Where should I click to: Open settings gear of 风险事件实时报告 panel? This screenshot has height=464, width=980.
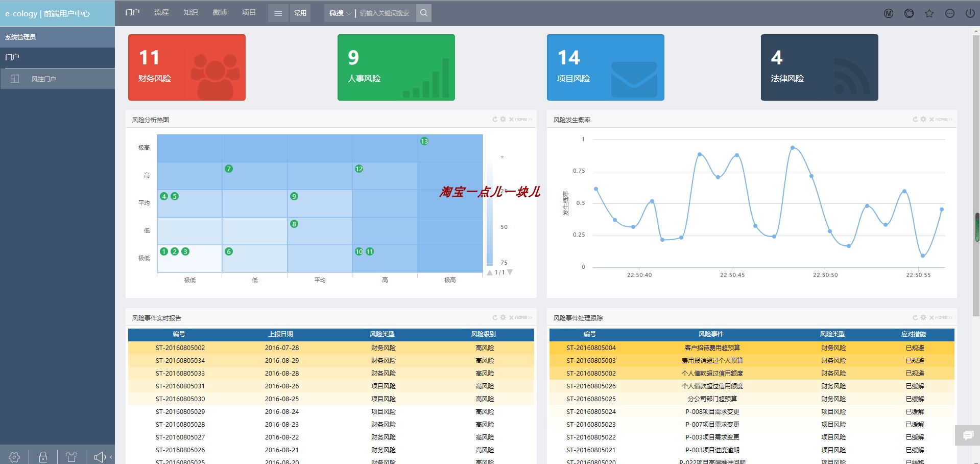(x=503, y=317)
